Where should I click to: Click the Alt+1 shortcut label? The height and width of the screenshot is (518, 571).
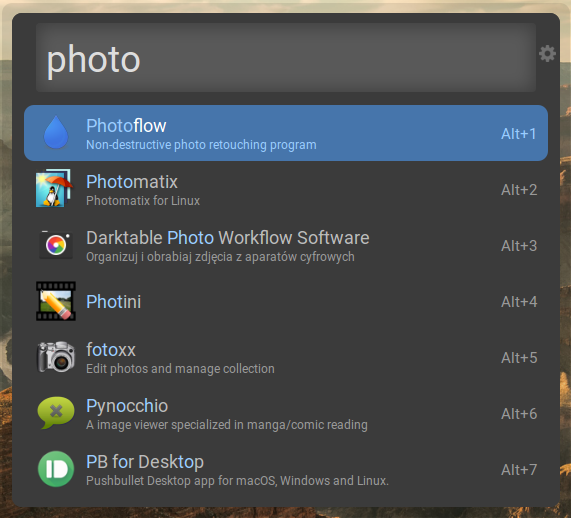point(519,134)
